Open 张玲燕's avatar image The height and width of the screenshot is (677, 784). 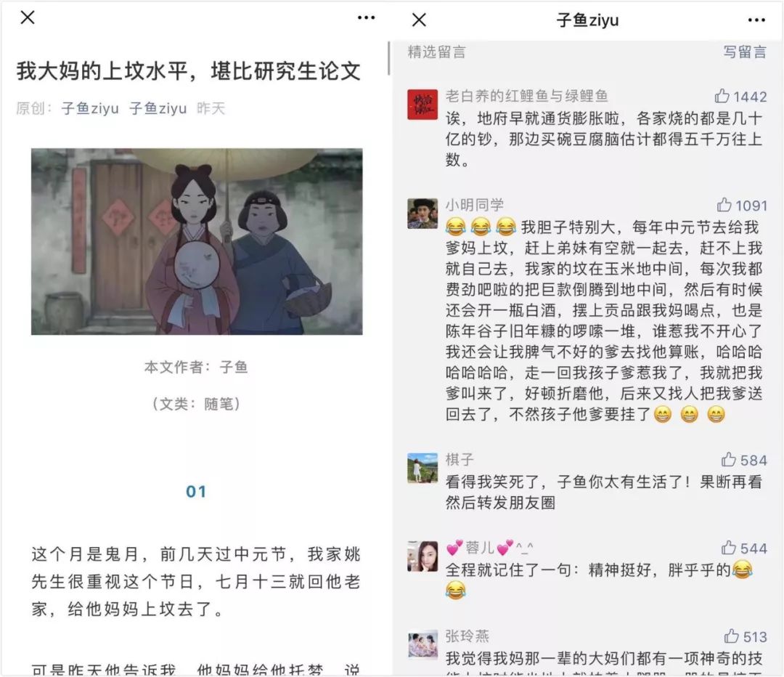coord(422,644)
